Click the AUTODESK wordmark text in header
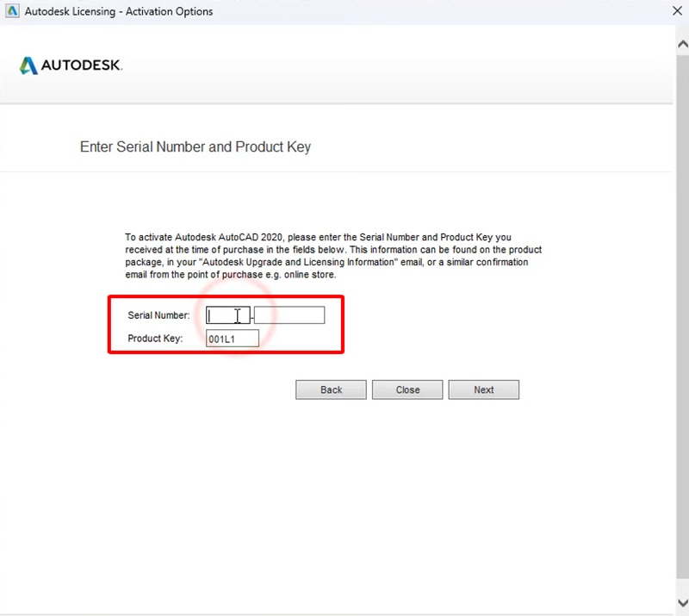 (x=82, y=65)
